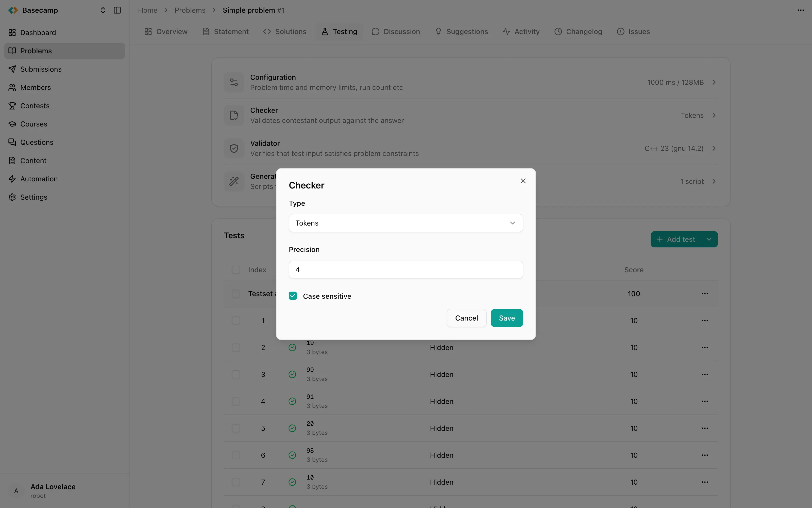The image size is (812, 508).
Task: Switch to the Solutions tab
Action: (284, 31)
